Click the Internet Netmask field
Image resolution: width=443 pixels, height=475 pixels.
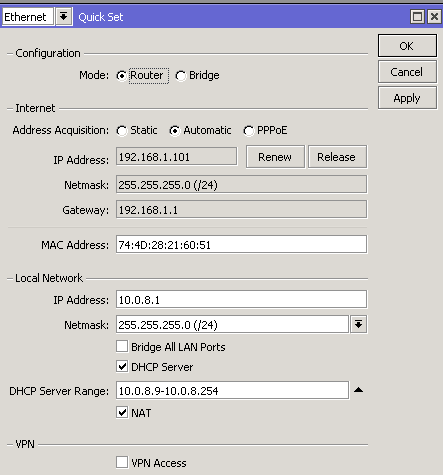click(241, 184)
